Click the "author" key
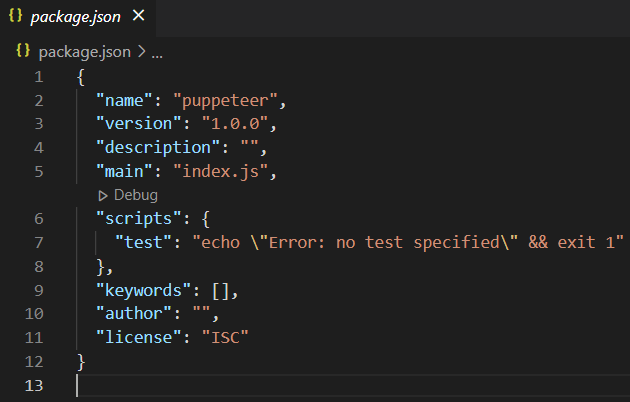 point(134,314)
